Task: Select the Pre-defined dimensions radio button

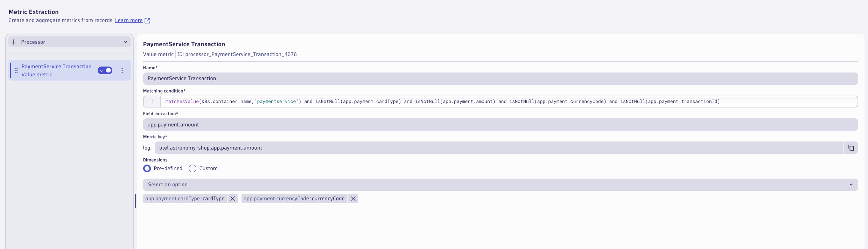Action: pyautogui.click(x=147, y=168)
